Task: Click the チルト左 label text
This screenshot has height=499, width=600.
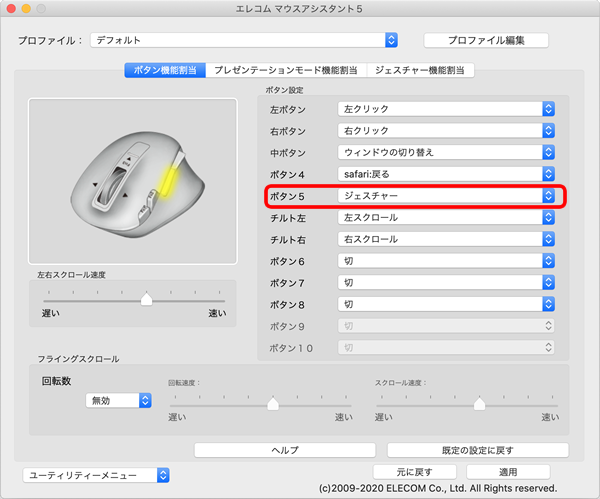Action: tap(288, 218)
